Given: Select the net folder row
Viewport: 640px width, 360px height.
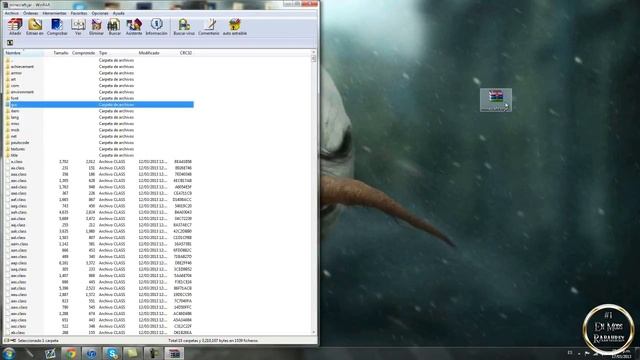Looking at the screenshot, I should [99, 136].
